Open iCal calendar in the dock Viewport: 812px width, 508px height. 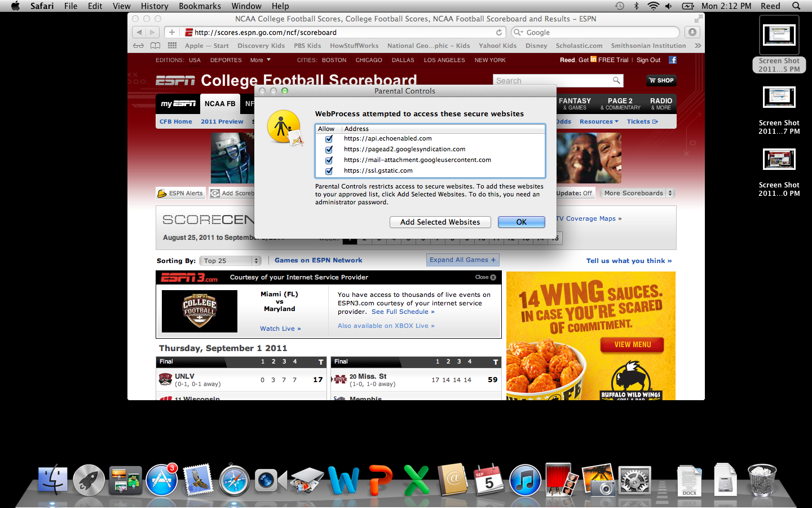coord(489,480)
